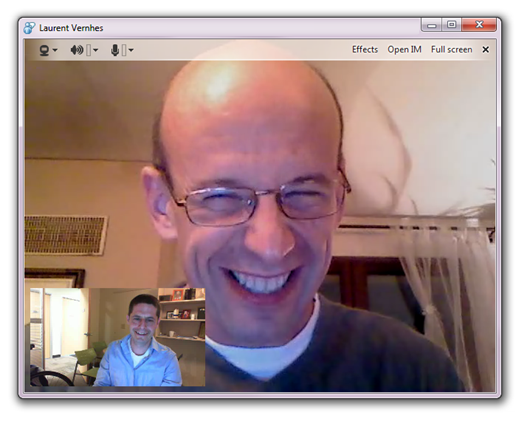Open the Effects menu
This screenshot has height=424, width=530.
[x=365, y=50]
